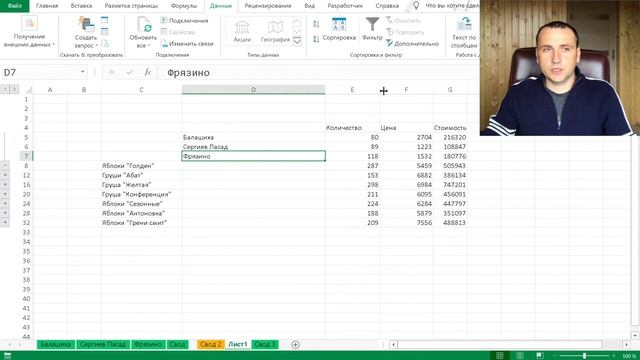Image resolution: width=640 pixels, height=360 pixels.
Task: Show outline level 1
Action: [x=5, y=89]
